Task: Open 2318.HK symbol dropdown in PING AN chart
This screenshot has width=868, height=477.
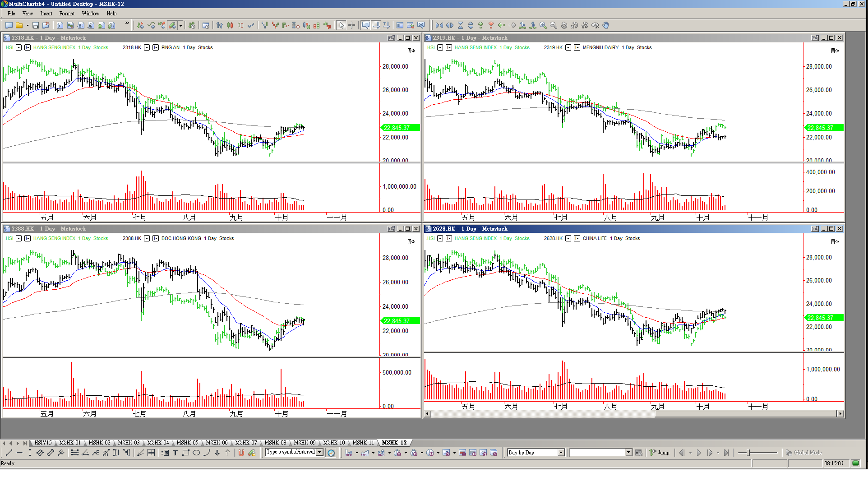Action: pyautogui.click(x=147, y=47)
